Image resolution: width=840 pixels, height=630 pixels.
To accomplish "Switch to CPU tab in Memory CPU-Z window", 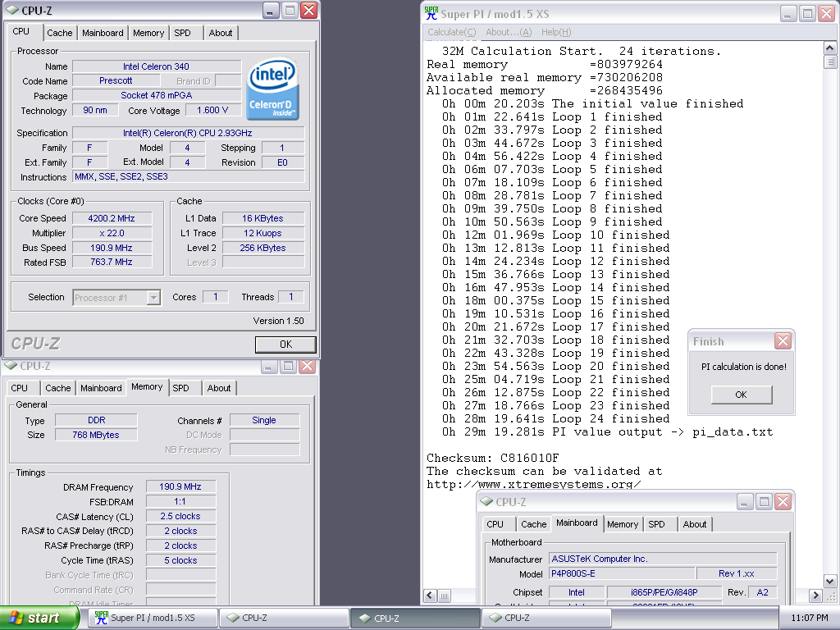I will coord(20,388).
